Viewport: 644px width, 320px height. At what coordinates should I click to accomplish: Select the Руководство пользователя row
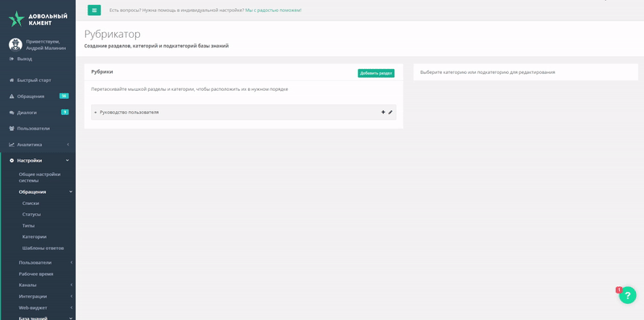pyautogui.click(x=244, y=112)
